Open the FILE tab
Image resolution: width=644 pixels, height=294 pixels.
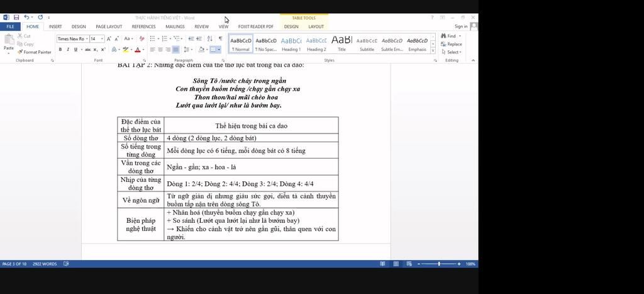tap(10, 26)
